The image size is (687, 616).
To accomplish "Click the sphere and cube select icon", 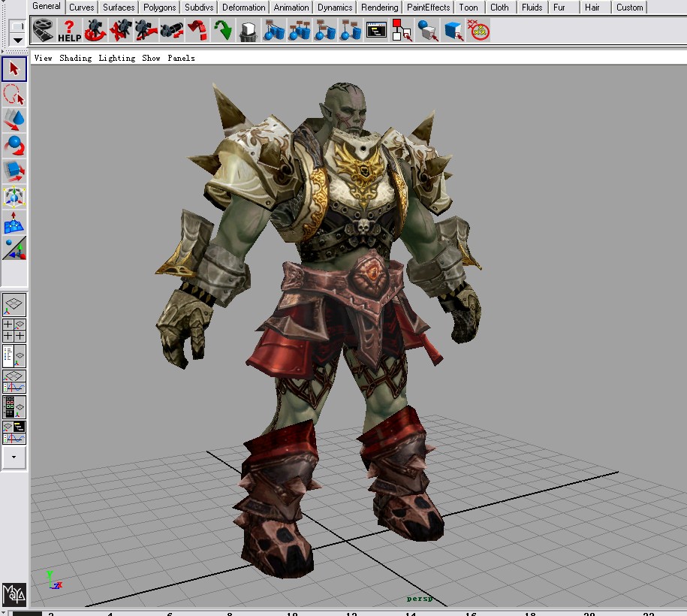I will point(428,30).
